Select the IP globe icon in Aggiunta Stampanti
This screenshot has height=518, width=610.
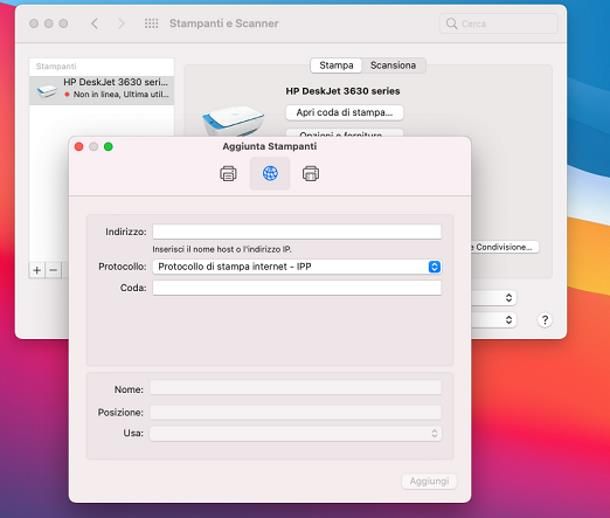[270, 173]
